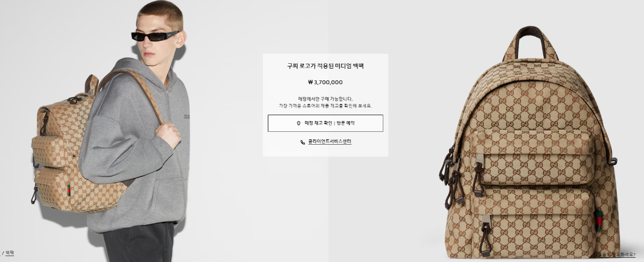Click the green-red web tag on large backpack
Viewport: 644px width, 262px height.
(x=598, y=221)
